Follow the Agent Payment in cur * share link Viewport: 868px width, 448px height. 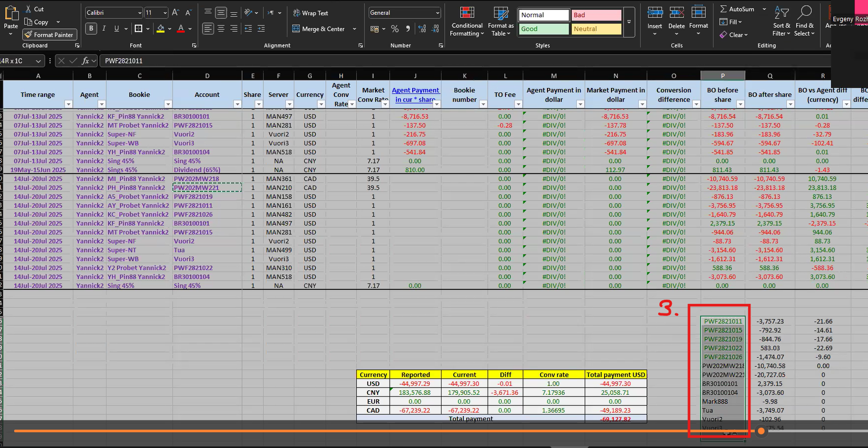415,95
